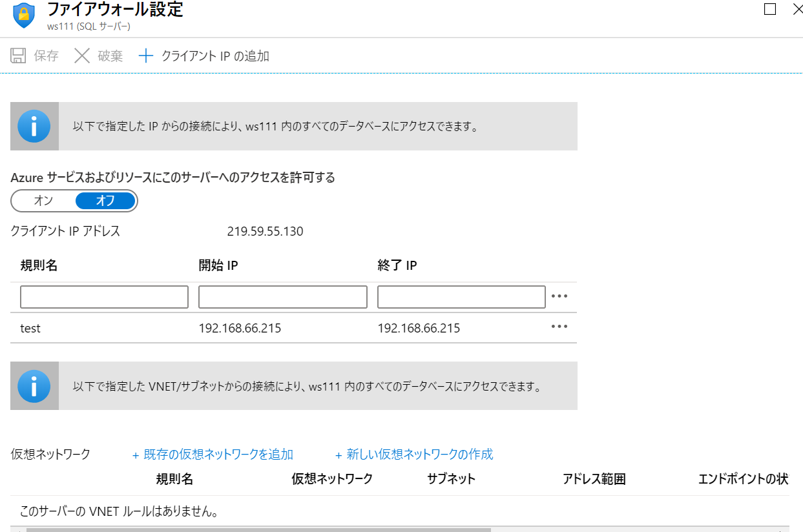The height and width of the screenshot is (532, 803).
Task: Open the ellipsis menu for the new rule row
Action: pyautogui.click(x=559, y=296)
